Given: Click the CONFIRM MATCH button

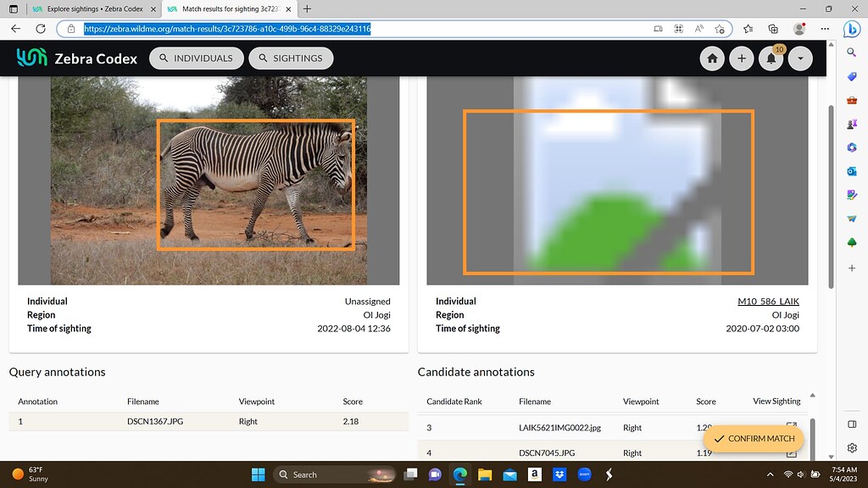Looking at the screenshot, I should (x=753, y=439).
